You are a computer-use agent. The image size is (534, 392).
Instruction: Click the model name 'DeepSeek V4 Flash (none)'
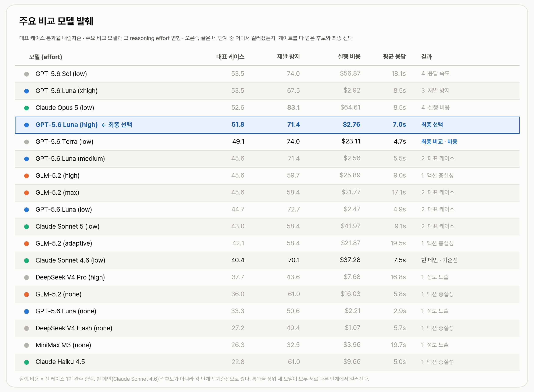pos(74,328)
